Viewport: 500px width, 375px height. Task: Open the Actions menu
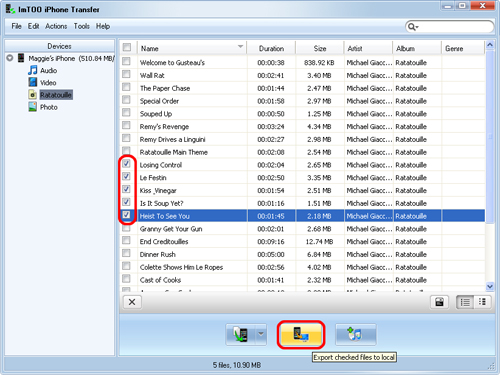click(x=56, y=26)
